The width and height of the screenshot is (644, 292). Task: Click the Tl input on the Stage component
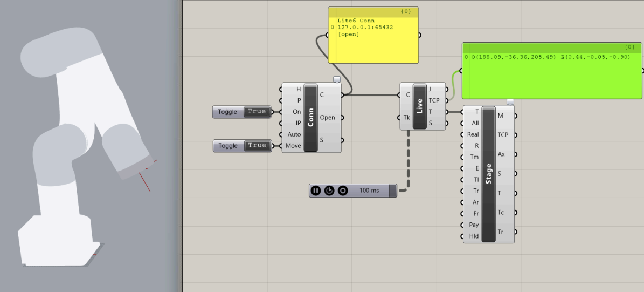pyautogui.click(x=476, y=180)
